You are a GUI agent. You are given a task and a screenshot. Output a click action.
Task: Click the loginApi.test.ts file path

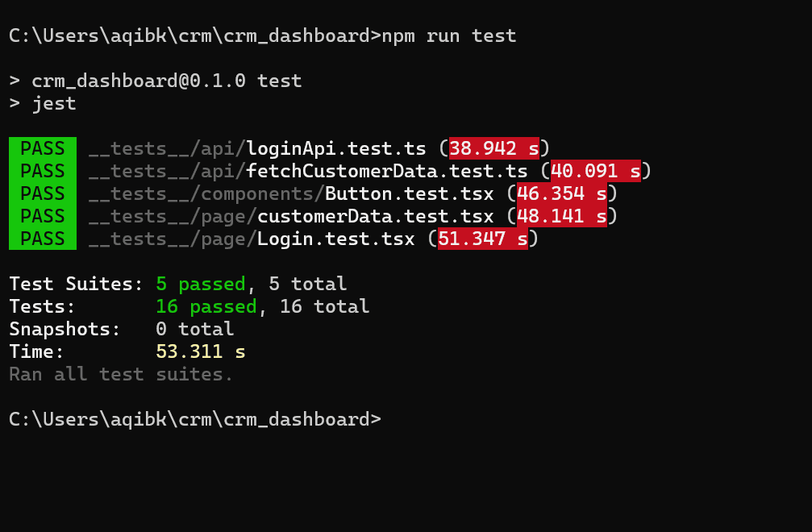tap(256, 148)
